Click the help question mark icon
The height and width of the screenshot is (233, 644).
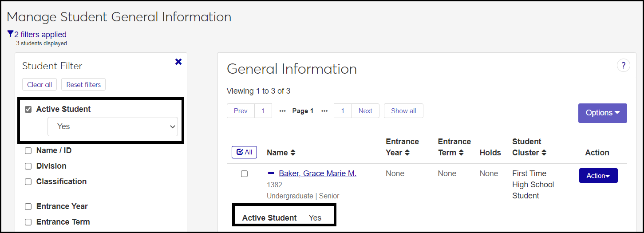coord(623,66)
